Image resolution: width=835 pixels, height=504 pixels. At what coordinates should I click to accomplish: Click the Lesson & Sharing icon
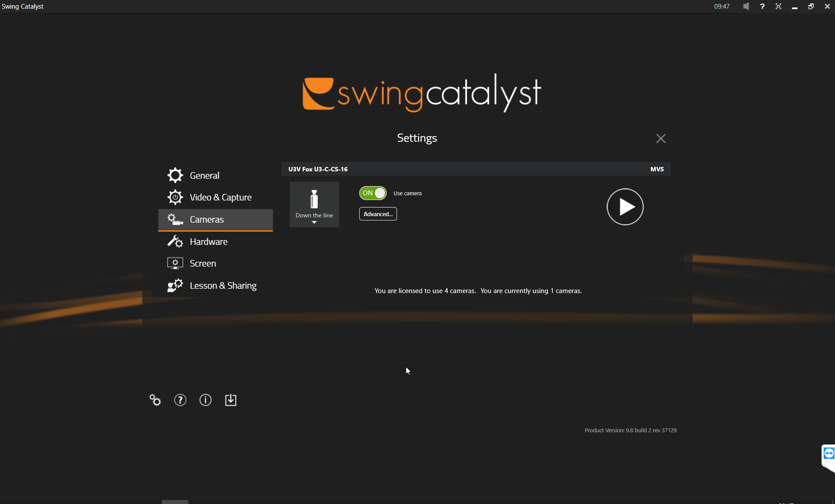tap(175, 286)
